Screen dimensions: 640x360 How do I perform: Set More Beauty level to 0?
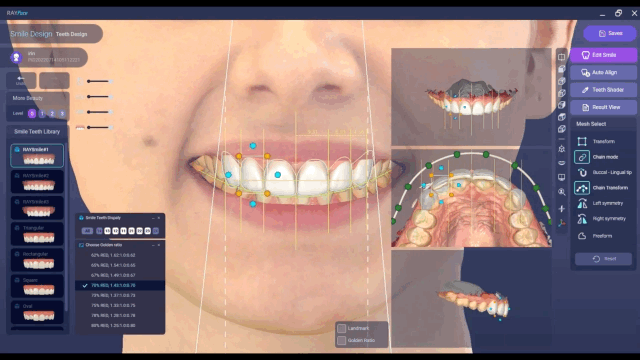click(32, 113)
